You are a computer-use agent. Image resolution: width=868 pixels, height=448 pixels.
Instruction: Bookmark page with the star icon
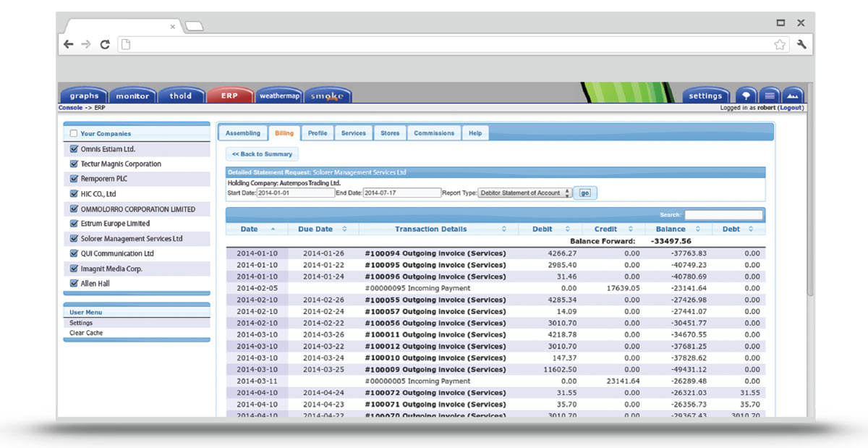(779, 44)
